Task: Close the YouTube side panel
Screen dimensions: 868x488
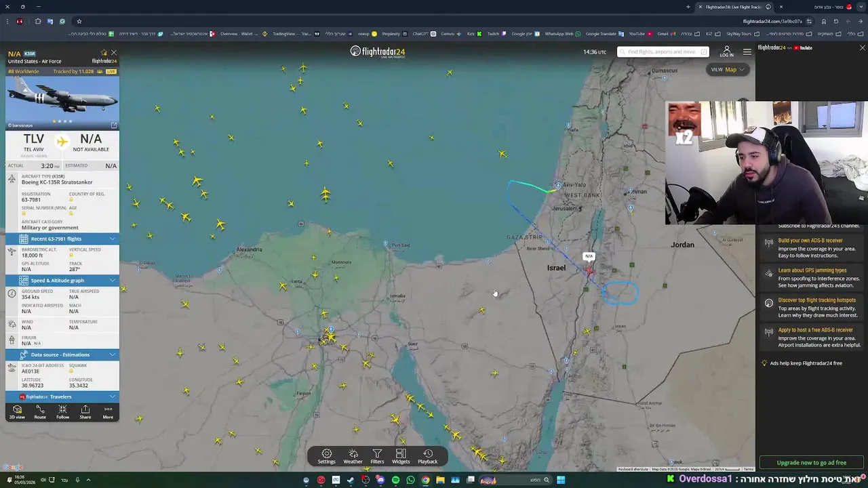Action: pos(862,48)
